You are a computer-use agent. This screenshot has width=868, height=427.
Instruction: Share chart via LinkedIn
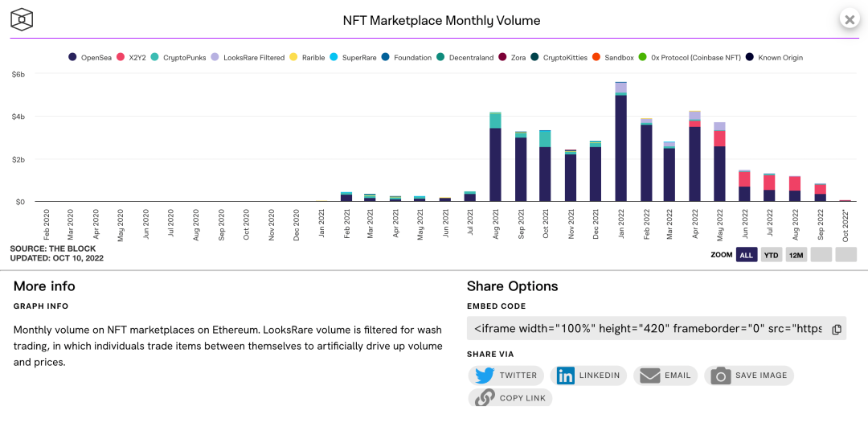tap(588, 376)
